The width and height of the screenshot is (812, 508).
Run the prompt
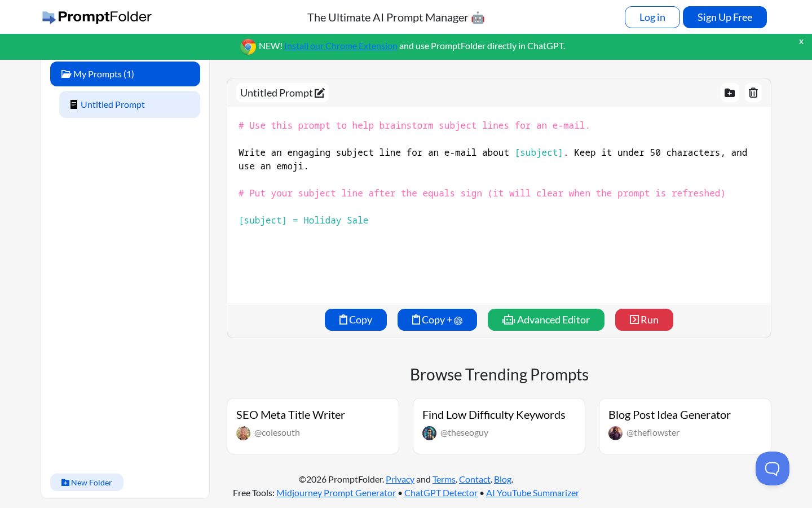tap(644, 320)
